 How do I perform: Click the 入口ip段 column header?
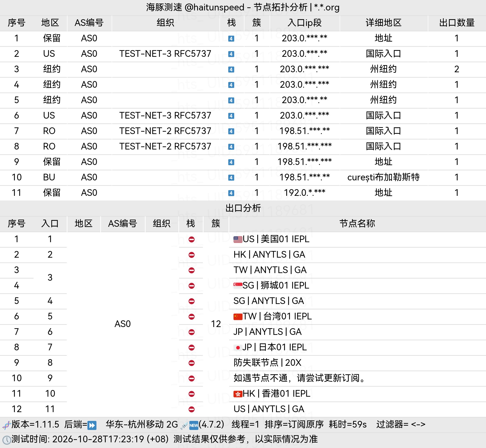pyautogui.click(x=305, y=23)
